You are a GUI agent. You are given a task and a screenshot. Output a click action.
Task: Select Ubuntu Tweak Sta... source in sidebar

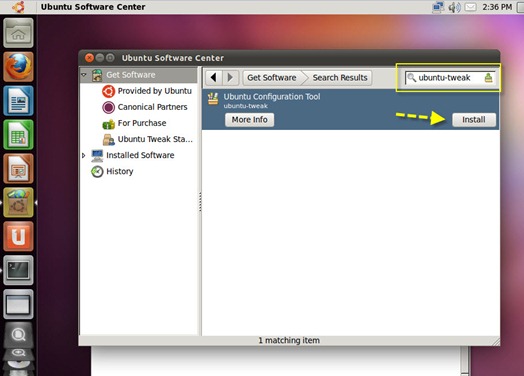[155, 139]
